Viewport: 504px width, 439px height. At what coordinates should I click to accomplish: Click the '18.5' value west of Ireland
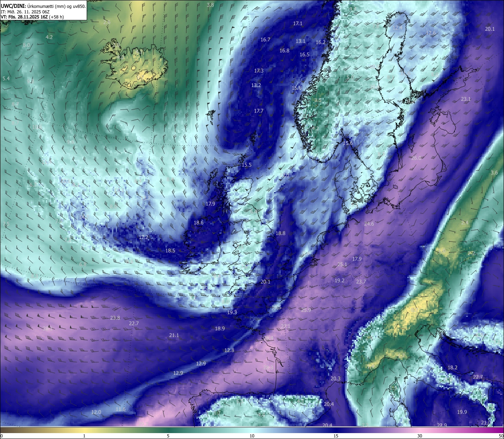pos(170,250)
